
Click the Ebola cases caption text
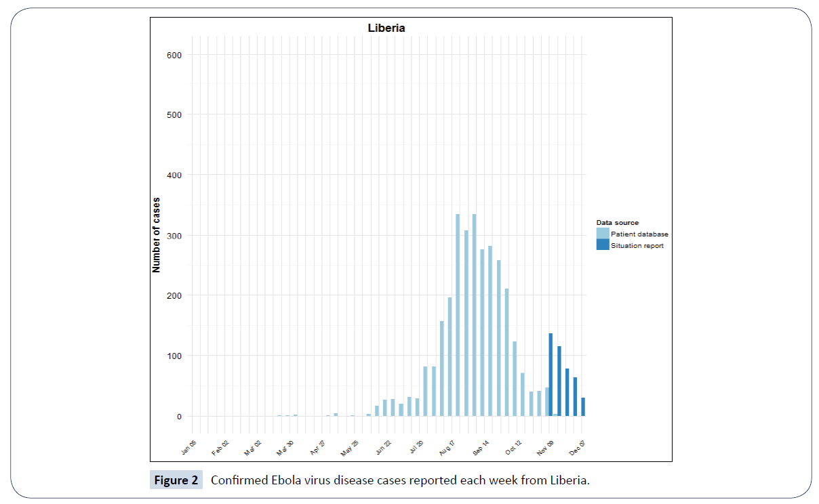(400, 480)
